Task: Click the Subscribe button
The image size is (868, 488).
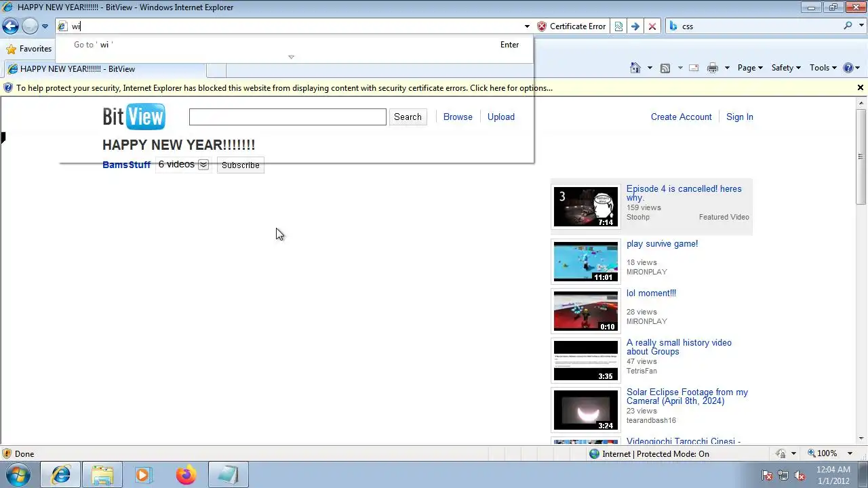Action: (x=240, y=165)
